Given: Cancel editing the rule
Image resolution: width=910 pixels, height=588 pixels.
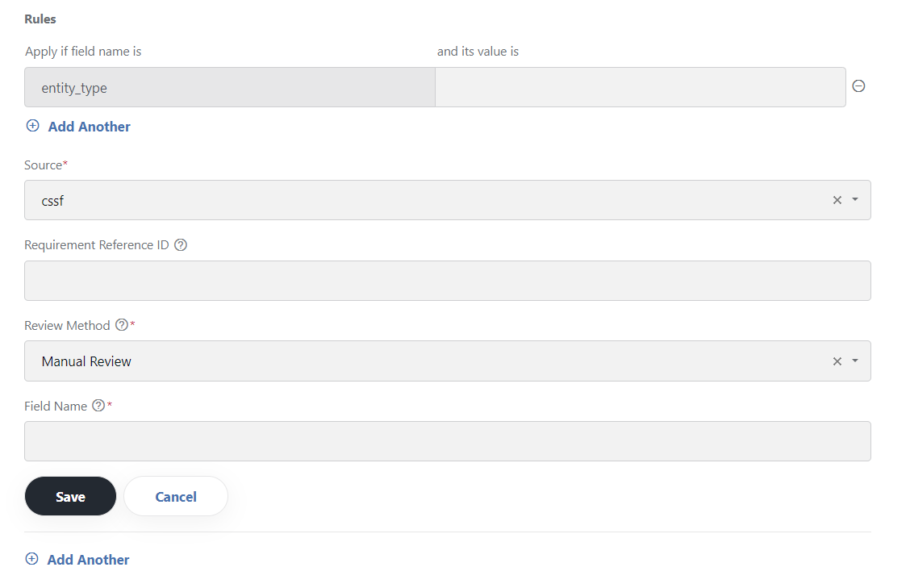Looking at the screenshot, I should [x=176, y=496].
